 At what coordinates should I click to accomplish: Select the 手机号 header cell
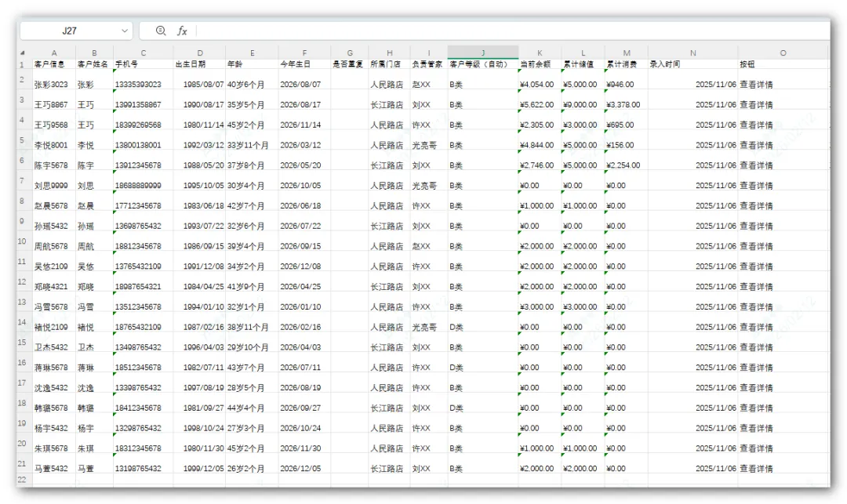144,64
